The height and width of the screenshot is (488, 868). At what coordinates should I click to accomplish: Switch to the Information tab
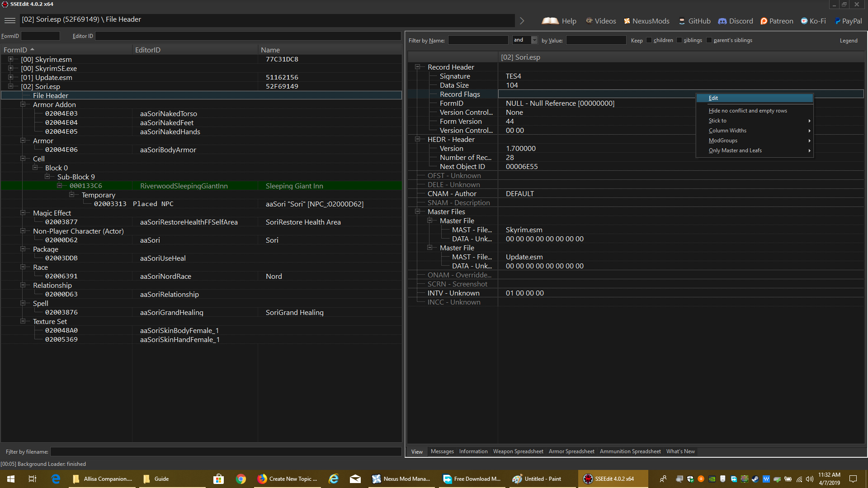pos(473,451)
